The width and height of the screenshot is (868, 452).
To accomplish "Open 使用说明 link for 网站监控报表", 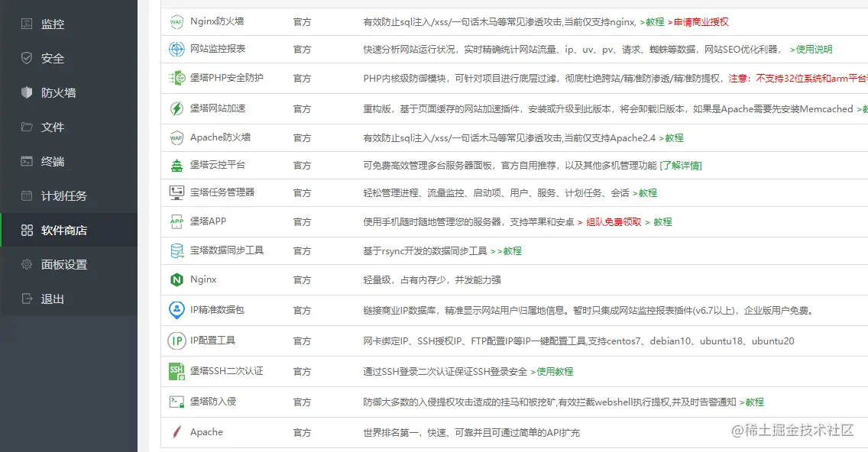I will click(811, 49).
